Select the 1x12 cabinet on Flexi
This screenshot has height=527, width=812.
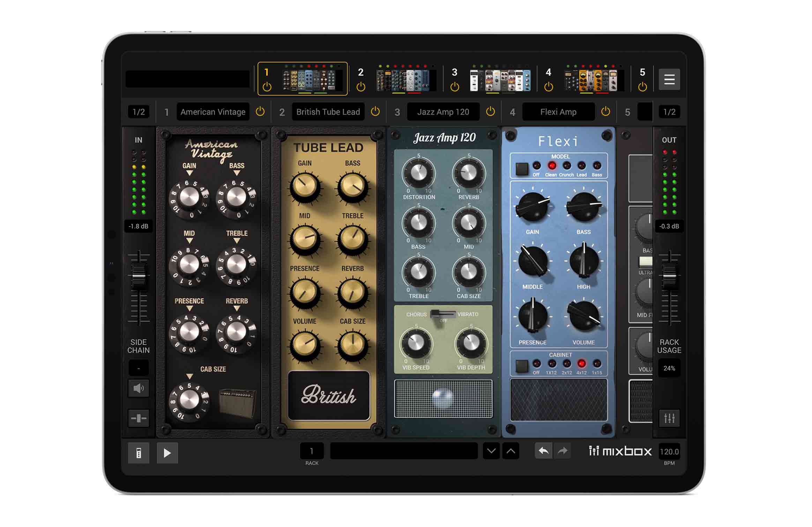click(551, 364)
